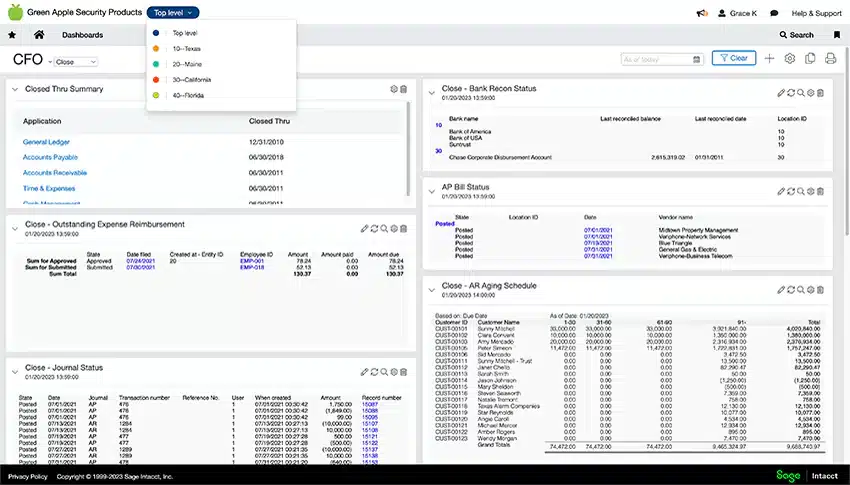Zoom into the Bank Recon Status report

tap(801, 93)
